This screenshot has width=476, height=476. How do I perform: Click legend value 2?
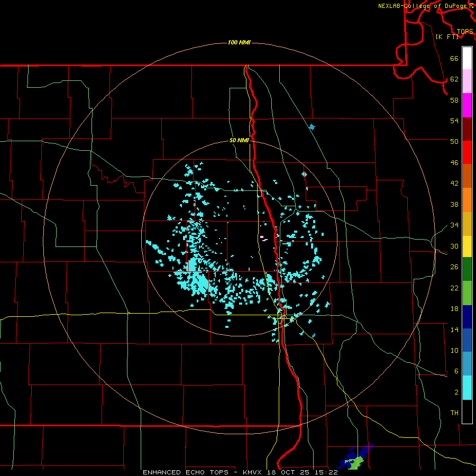click(x=456, y=392)
